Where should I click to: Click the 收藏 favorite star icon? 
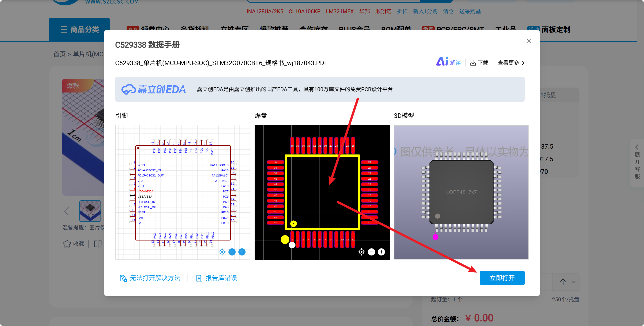click(x=67, y=244)
